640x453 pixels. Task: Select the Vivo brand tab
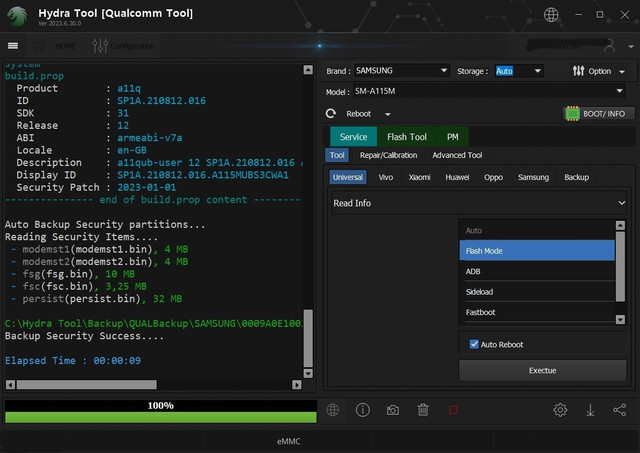click(386, 177)
